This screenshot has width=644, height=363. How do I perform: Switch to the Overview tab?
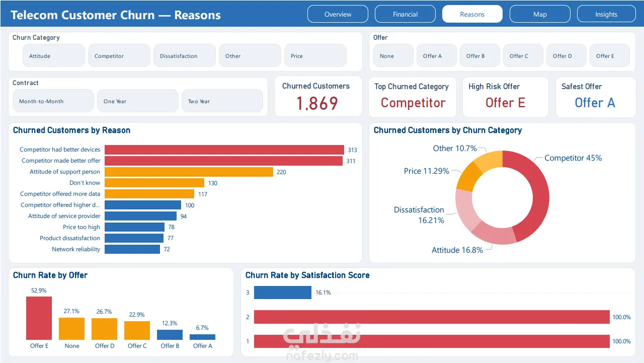(338, 14)
